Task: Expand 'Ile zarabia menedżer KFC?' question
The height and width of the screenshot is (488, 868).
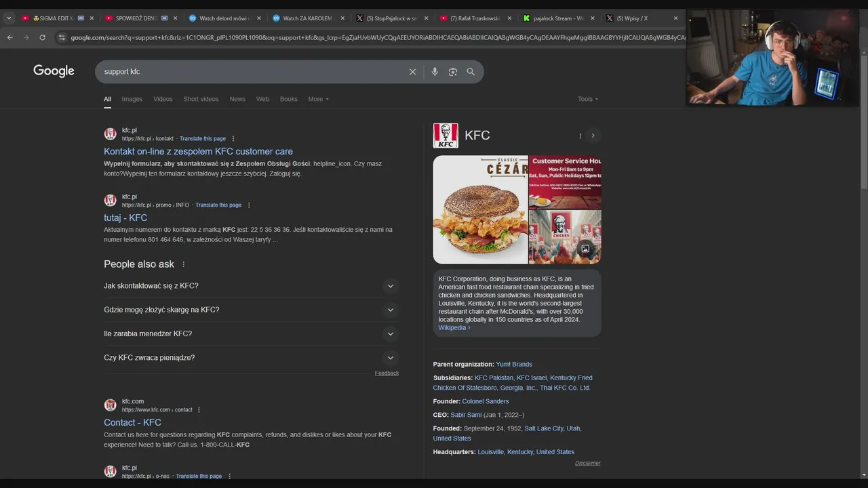Action: [251, 333]
